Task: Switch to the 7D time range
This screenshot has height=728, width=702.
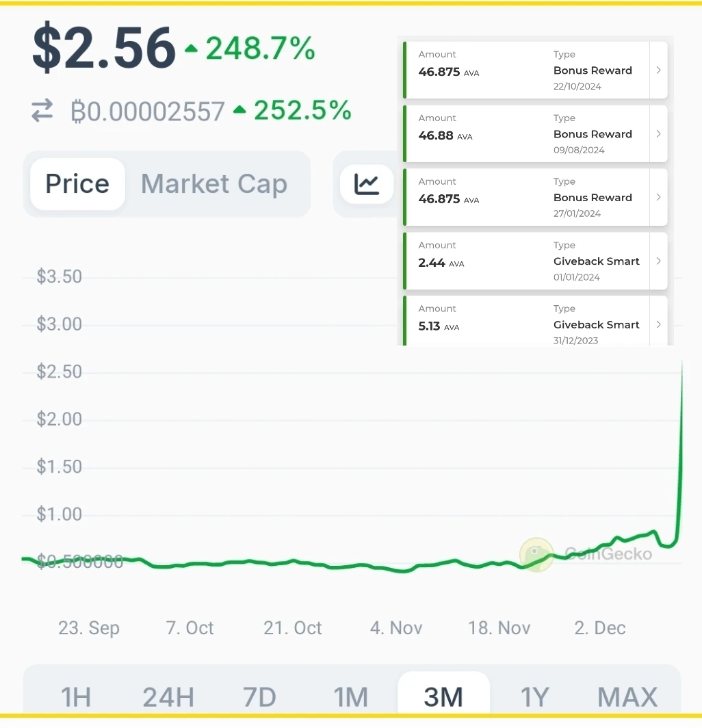Action: coord(259,697)
